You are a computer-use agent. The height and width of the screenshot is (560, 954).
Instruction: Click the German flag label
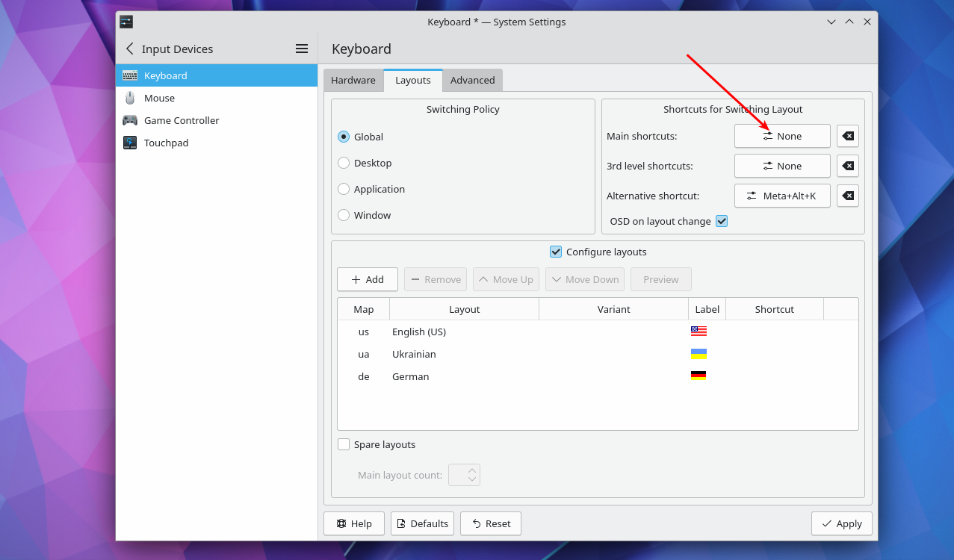point(699,376)
